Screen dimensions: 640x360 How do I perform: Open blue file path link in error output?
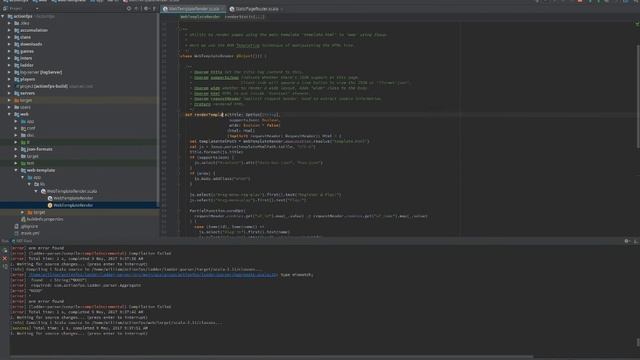pos(153,275)
